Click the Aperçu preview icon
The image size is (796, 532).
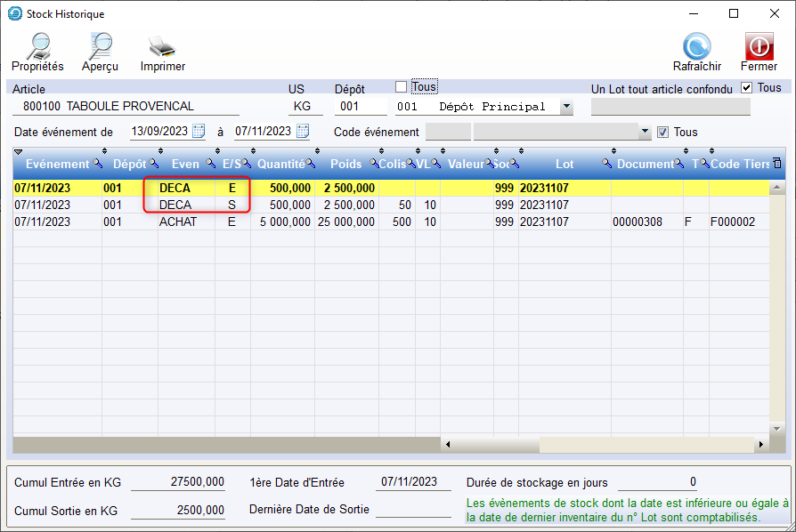coord(100,46)
